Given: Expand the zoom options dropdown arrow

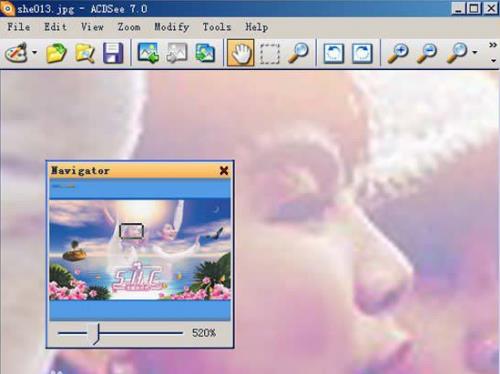Looking at the screenshot, I should (475, 52).
